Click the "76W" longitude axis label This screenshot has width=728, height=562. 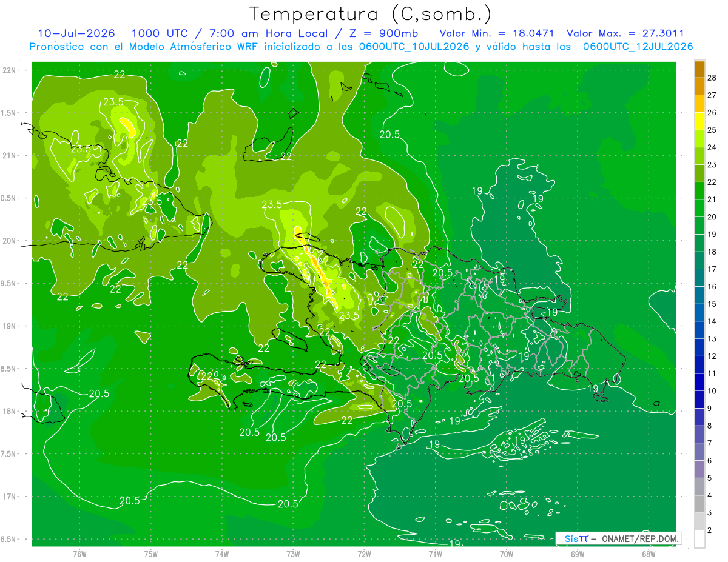pos(79,554)
